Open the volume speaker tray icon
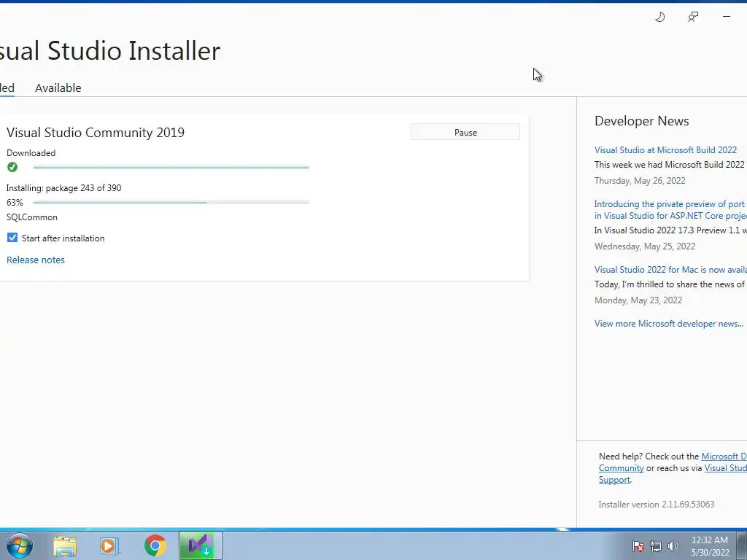The image size is (747, 560). tap(673, 547)
